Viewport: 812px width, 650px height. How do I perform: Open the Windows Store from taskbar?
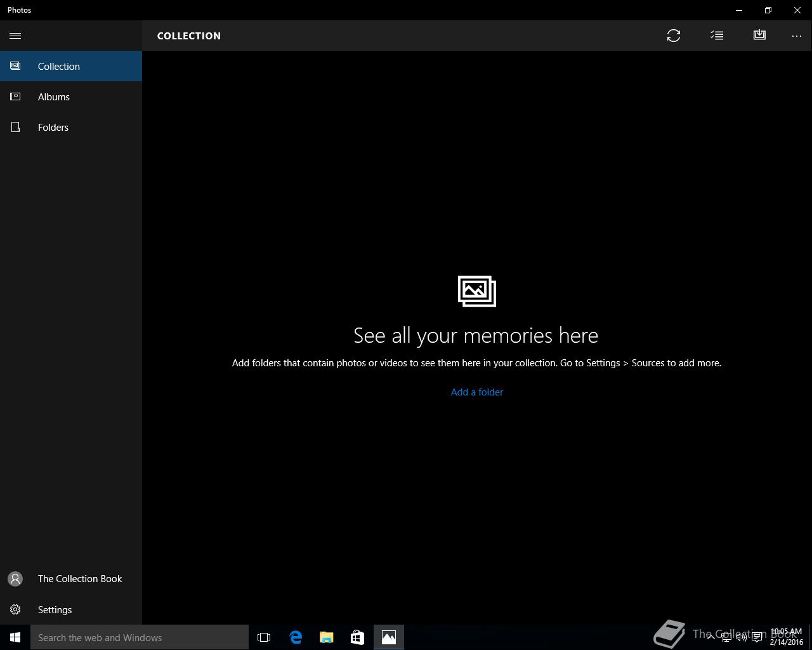pos(358,637)
